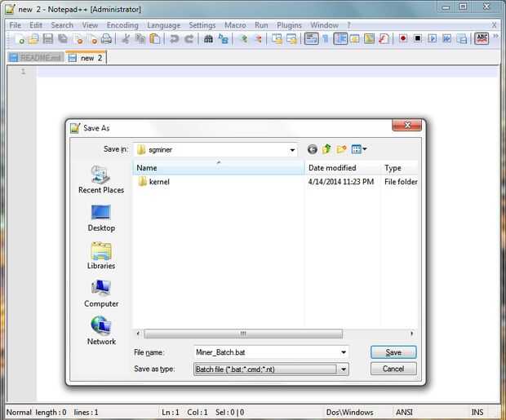506x420 pixels.
Task: Click the Save All toolbar icon
Action: 63,39
